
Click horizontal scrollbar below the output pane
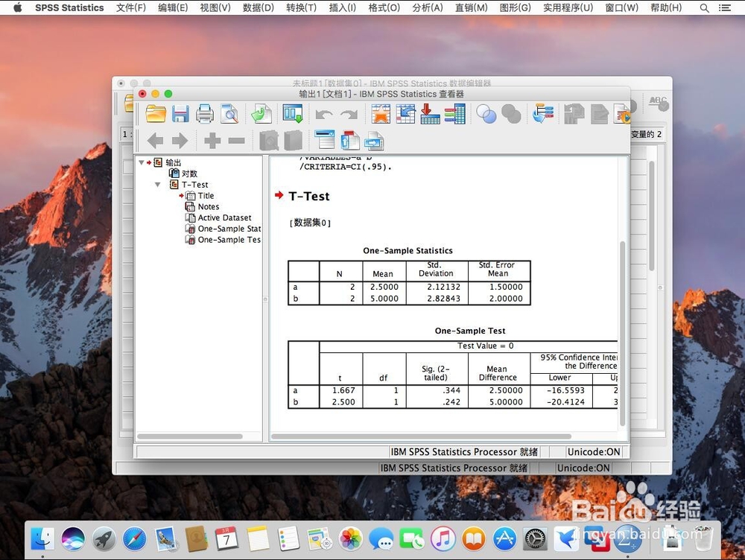[x=421, y=436]
